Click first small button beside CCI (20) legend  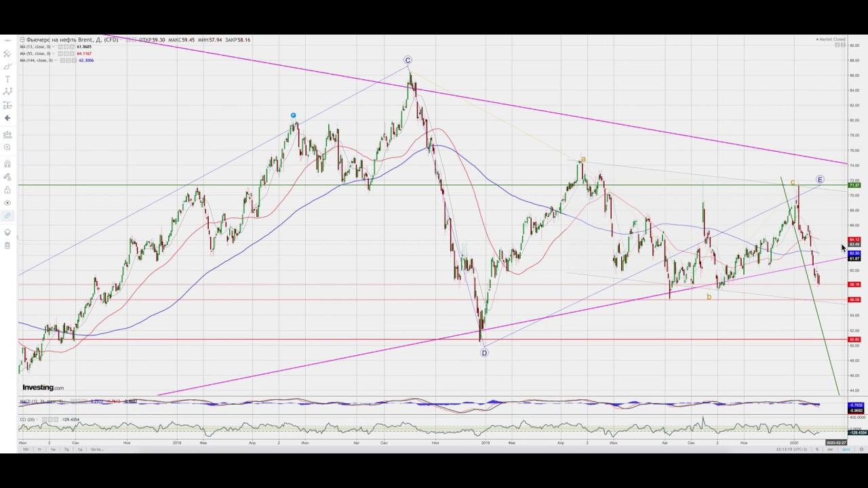[44, 420]
